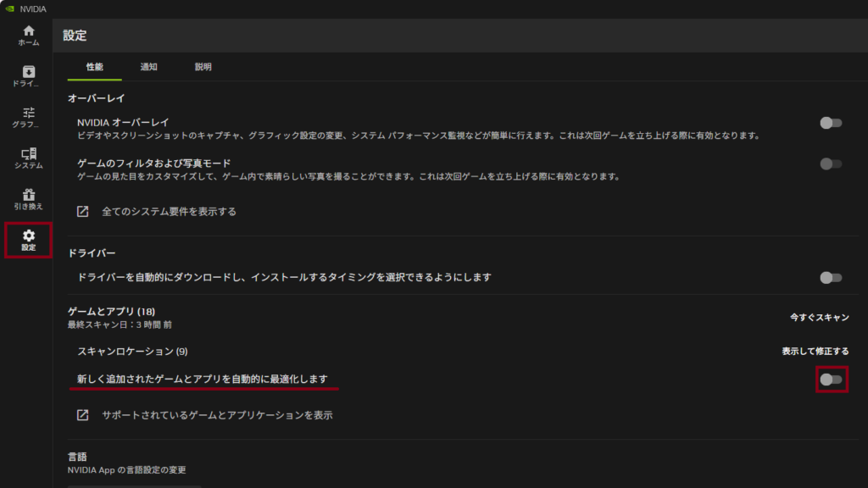This screenshot has height=488, width=868.
Task: Toggle ゲームのフィルタおよび写真モード switch
Action: (830, 164)
